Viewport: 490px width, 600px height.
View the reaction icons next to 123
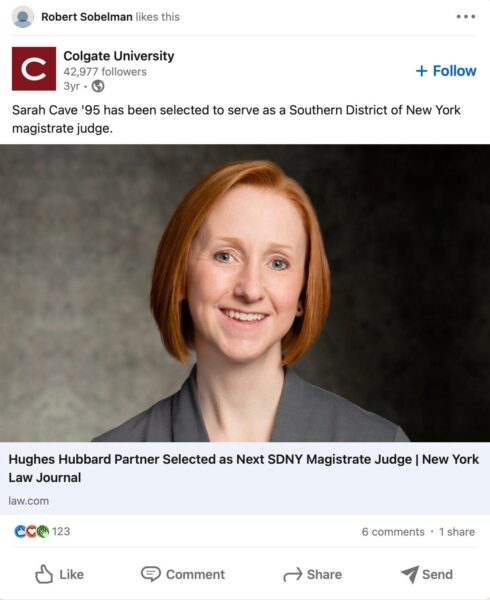click(32, 531)
